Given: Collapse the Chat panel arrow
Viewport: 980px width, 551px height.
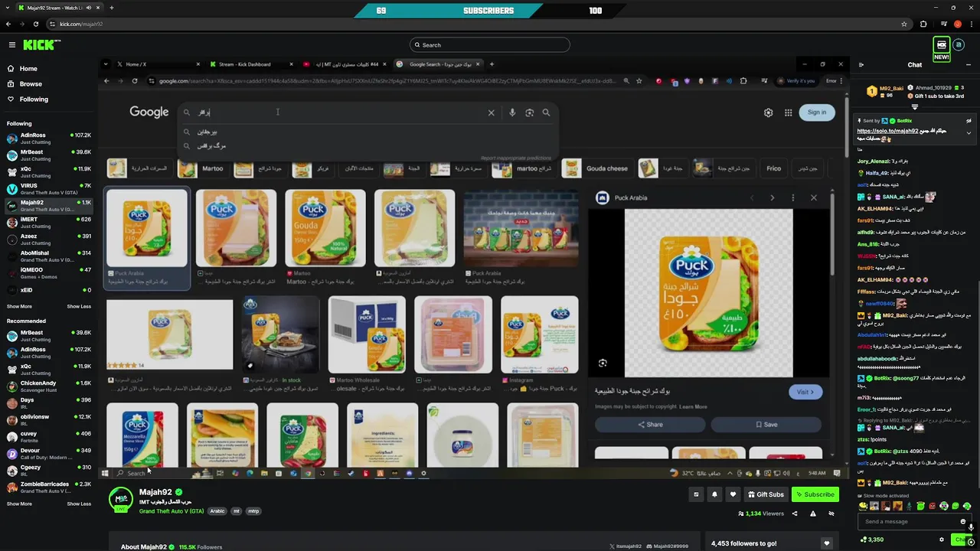Looking at the screenshot, I should click(861, 65).
